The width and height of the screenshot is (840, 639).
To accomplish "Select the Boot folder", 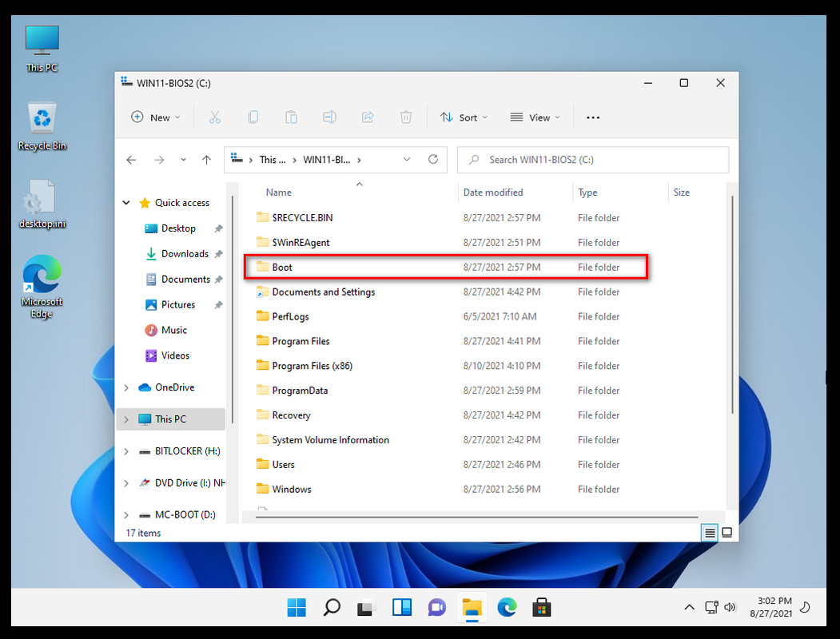I will click(x=446, y=267).
